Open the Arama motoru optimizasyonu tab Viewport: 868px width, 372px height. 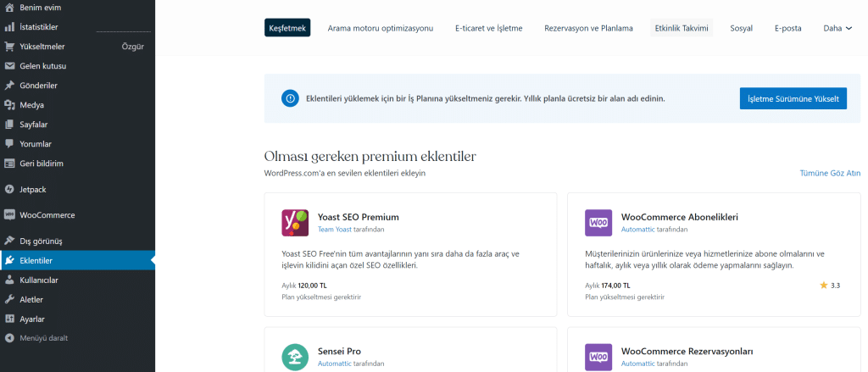[x=381, y=28]
